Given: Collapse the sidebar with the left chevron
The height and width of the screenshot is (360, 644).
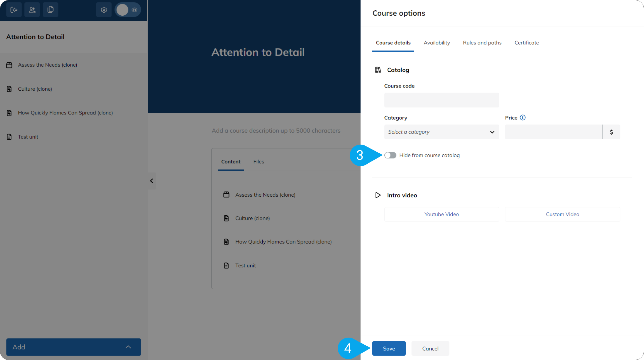Looking at the screenshot, I should (x=152, y=181).
